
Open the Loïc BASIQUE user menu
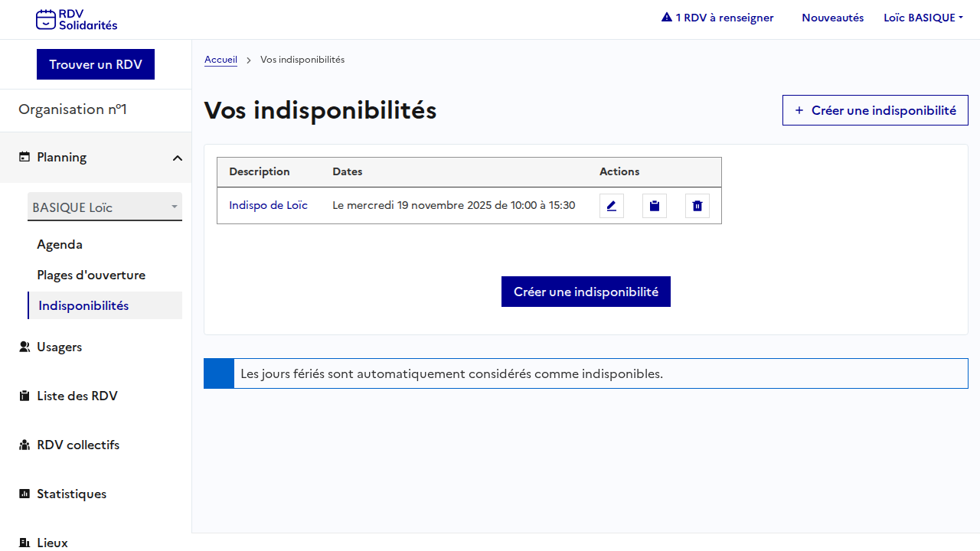[923, 18]
